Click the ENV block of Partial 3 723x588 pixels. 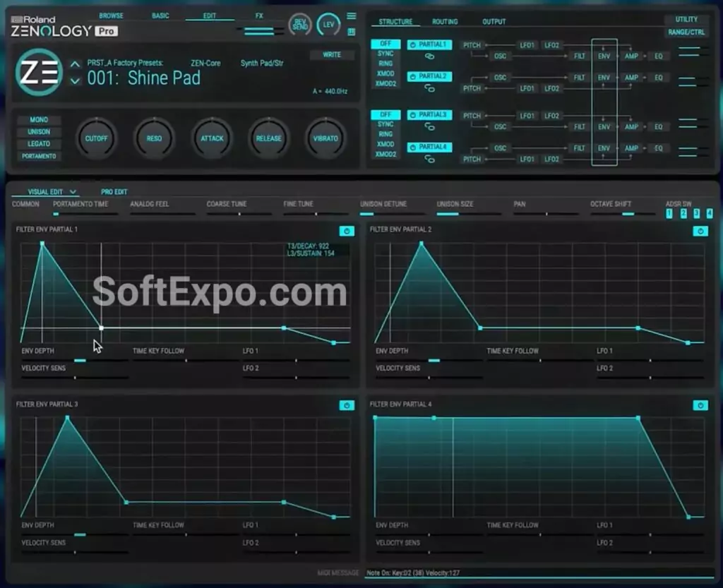pos(604,126)
